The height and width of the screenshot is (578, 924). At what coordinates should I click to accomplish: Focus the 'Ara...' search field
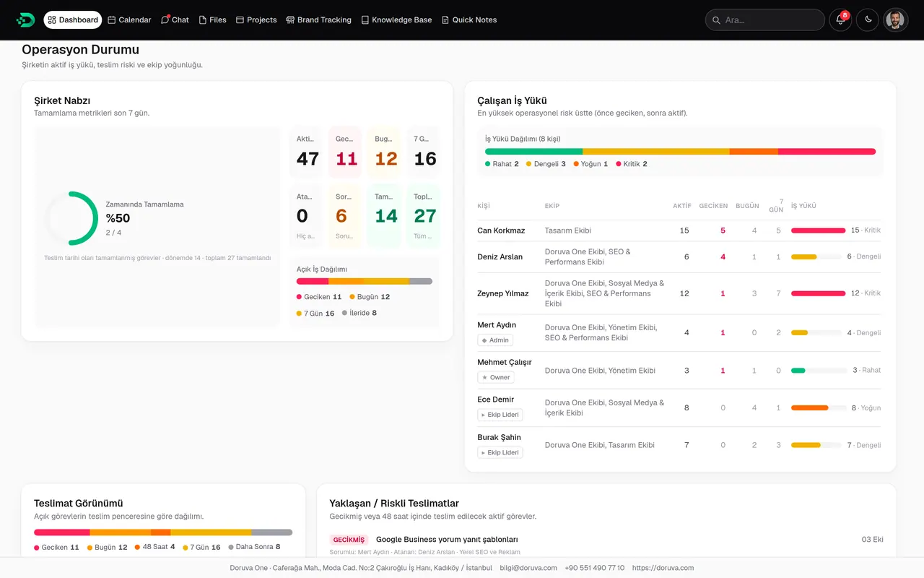click(x=765, y=20)
